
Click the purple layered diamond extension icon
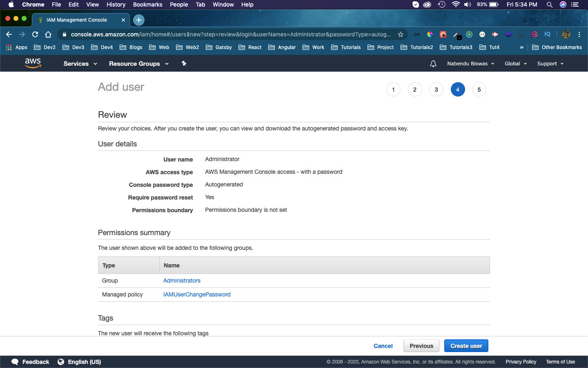click(508, 34)
